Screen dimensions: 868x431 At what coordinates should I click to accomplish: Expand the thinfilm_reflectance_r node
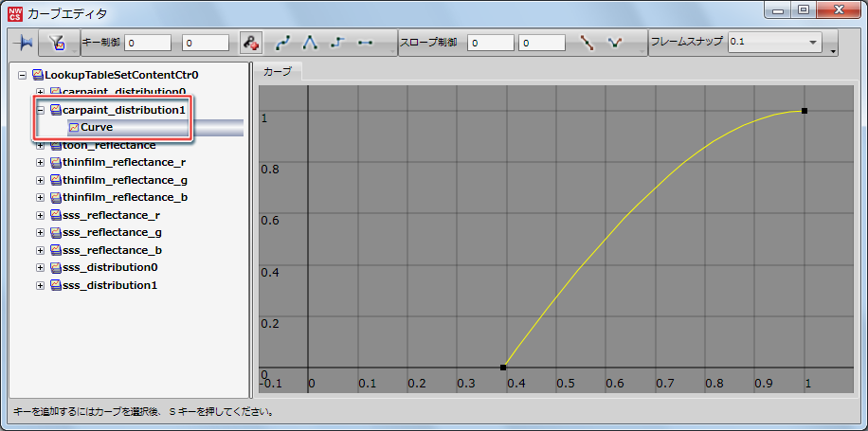(x=41, y=163)
